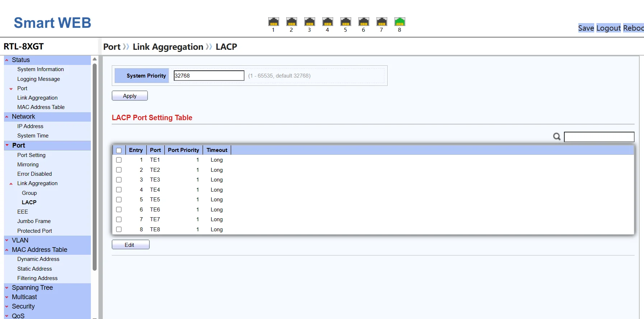
Task: Click the port 7 status icon
Action: tap(381, 22)
